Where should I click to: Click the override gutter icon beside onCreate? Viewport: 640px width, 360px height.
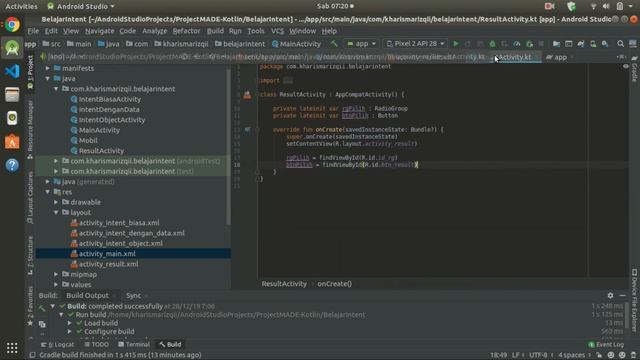(x=247, y=129)
